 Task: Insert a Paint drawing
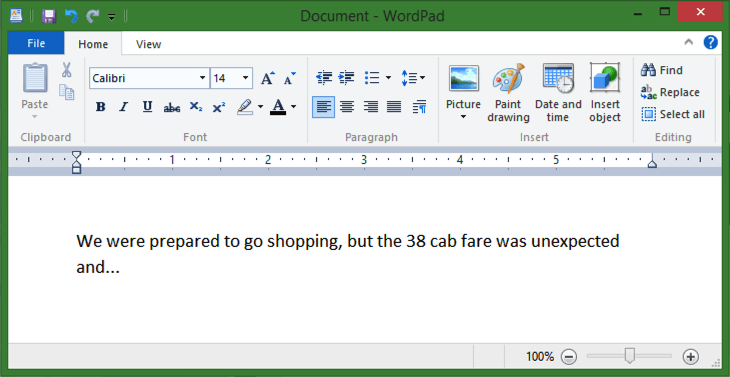click(508, 93)
